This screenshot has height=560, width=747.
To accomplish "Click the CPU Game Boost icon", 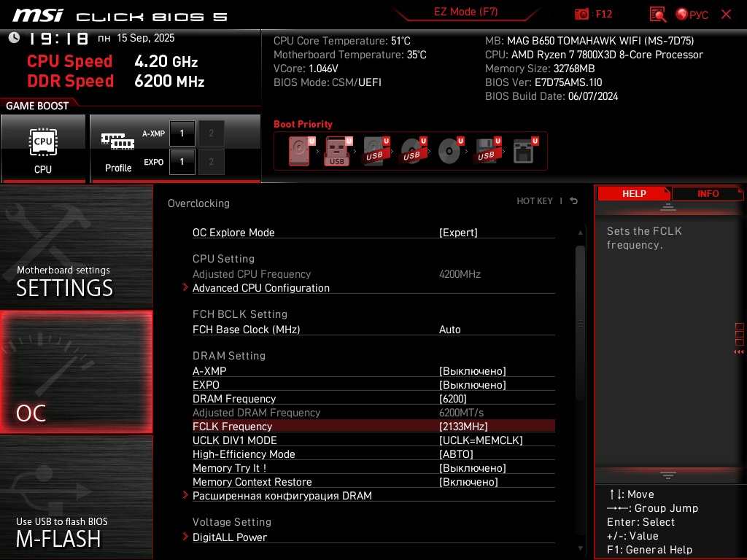I will (43, 149).
